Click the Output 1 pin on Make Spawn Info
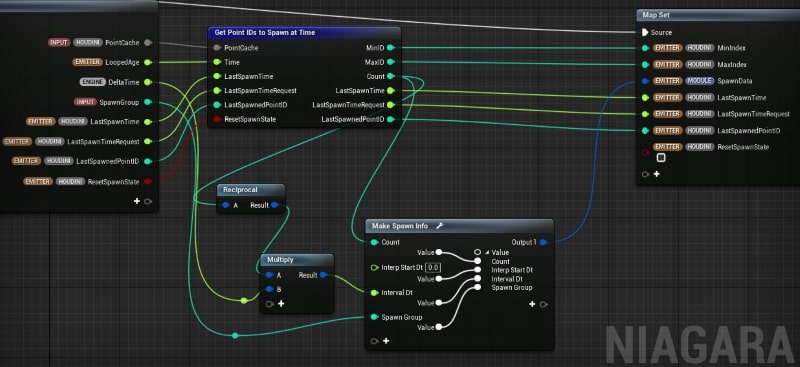 pyautogui.click(x=543, y=242)
